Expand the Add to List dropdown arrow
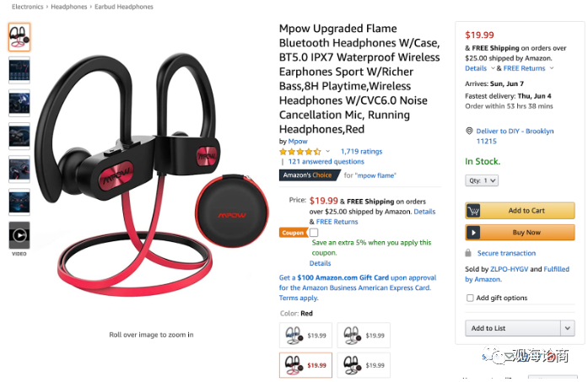Screen dimensions: 588x382 click(x=568, y=328)
